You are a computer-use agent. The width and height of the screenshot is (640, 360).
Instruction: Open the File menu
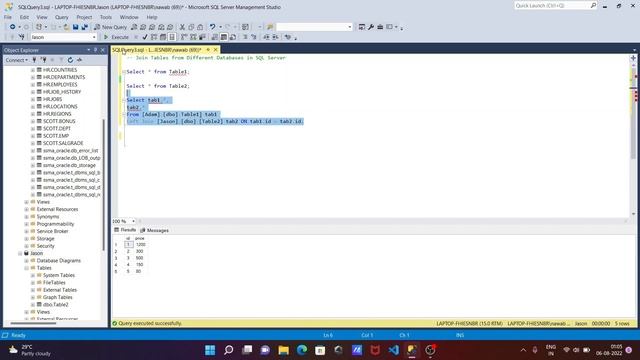[x=8, y=17]
